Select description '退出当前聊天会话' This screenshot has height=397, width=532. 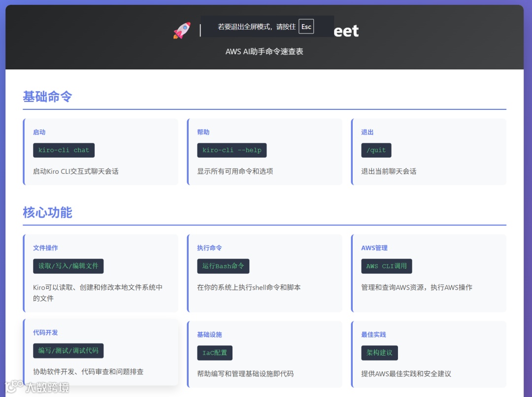click(389, 171)
